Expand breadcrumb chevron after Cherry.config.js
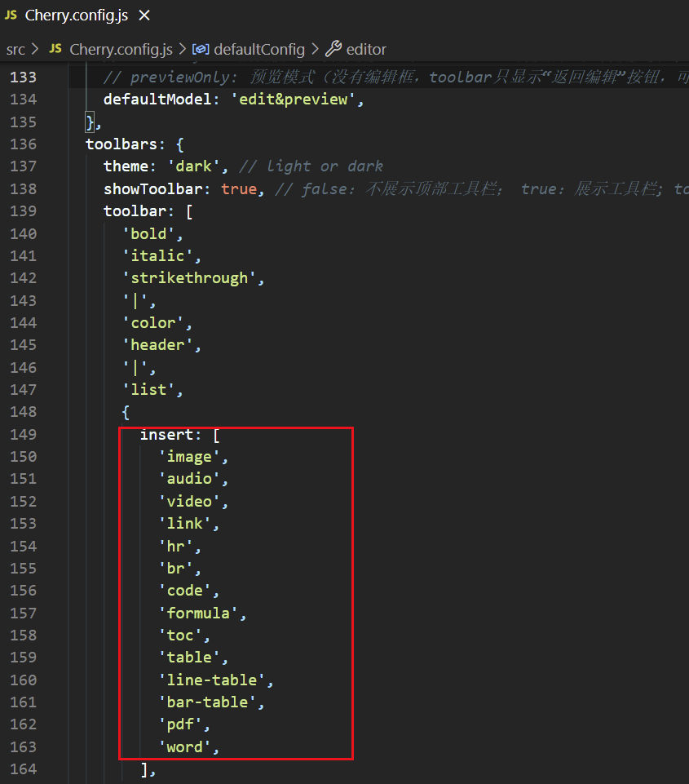 click(x=183, y=49)
